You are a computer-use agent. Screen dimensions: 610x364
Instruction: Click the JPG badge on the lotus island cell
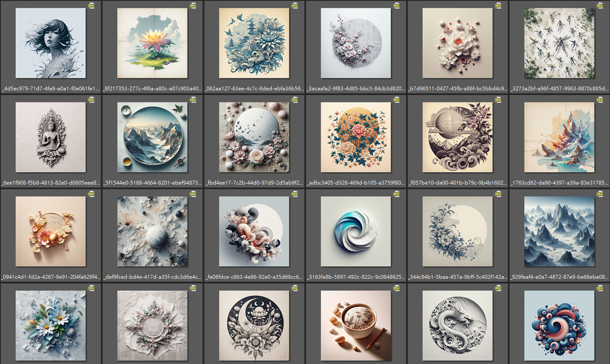pyautogui.click(x=193, y=6)
